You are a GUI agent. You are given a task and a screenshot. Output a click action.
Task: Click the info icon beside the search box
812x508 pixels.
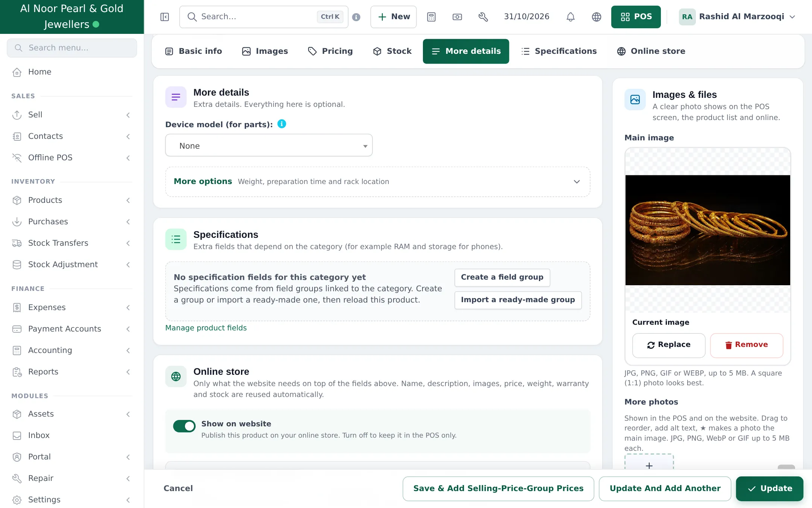click(356, 17)
